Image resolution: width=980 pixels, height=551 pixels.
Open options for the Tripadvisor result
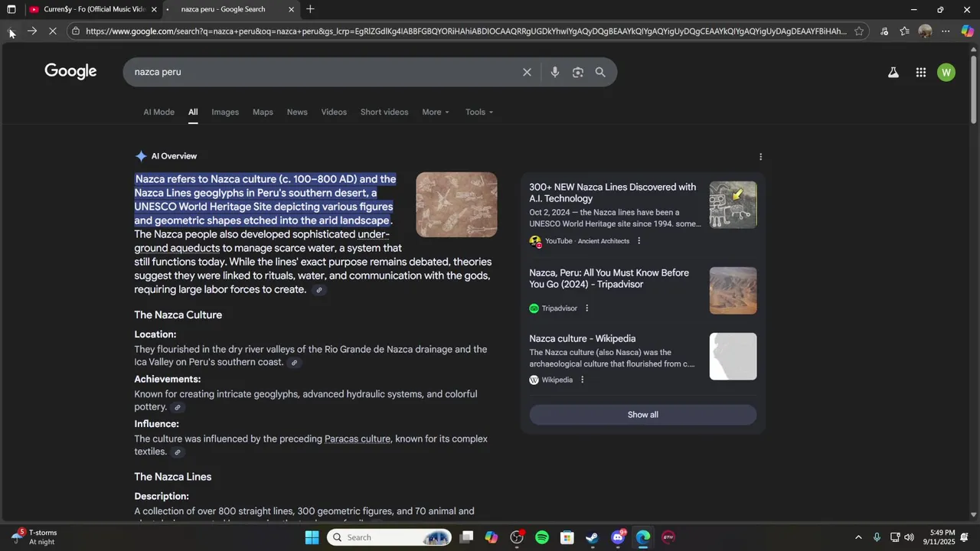click(x=586, y=308)
